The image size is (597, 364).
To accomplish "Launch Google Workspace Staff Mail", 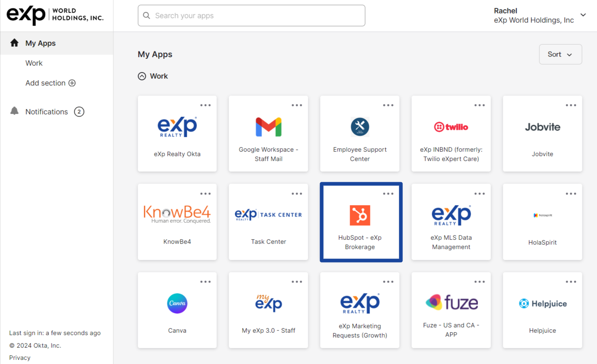I will 268,134.
